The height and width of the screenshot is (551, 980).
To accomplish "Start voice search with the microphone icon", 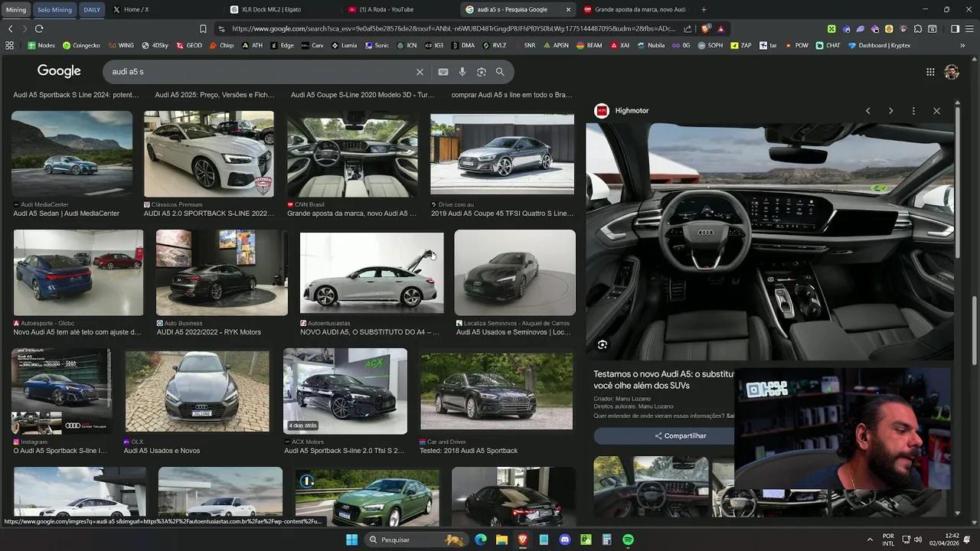I will click(462, 72).
